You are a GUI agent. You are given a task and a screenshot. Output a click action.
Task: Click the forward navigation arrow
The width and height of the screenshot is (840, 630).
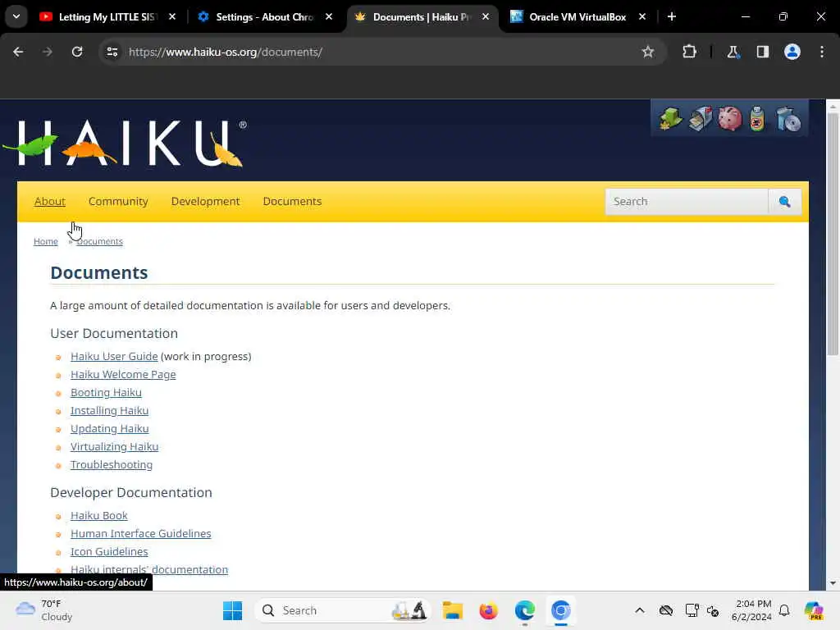48,52
